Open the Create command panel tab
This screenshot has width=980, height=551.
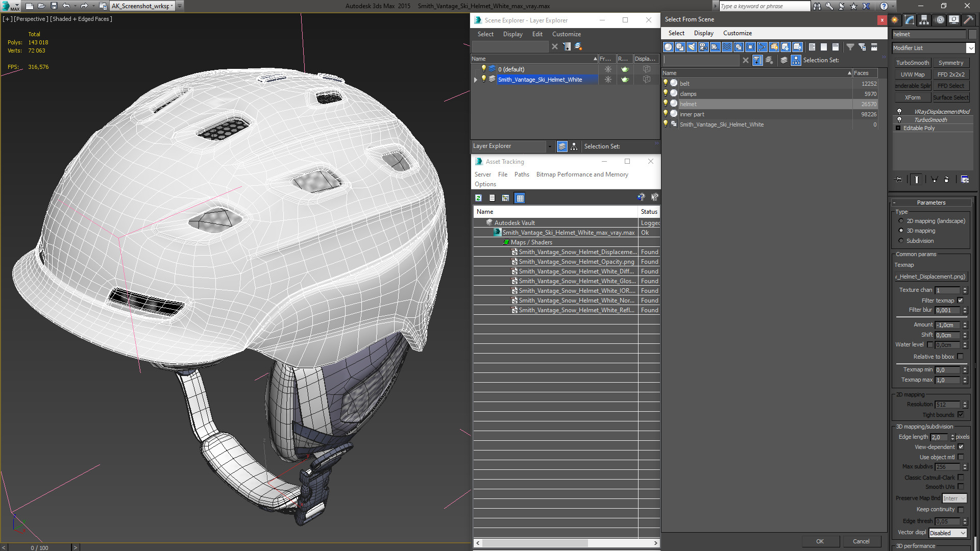pyautogui.click(x=895, y=20)
